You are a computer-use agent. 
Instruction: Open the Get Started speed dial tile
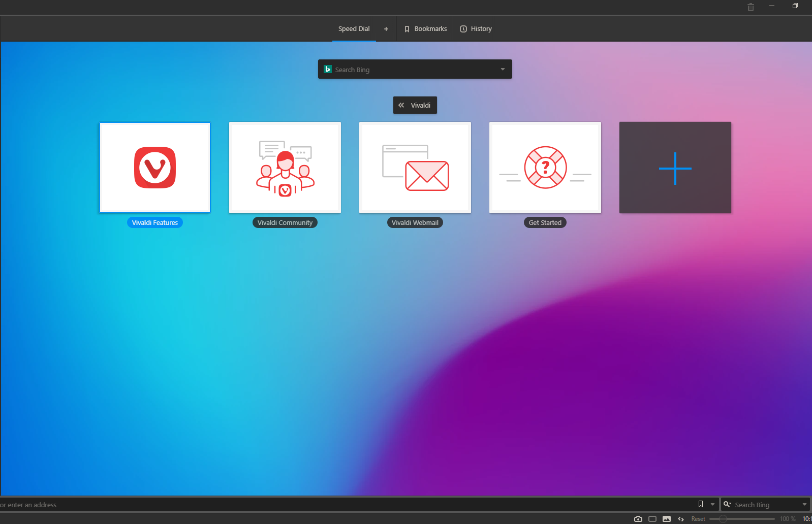tap(545, 168)
